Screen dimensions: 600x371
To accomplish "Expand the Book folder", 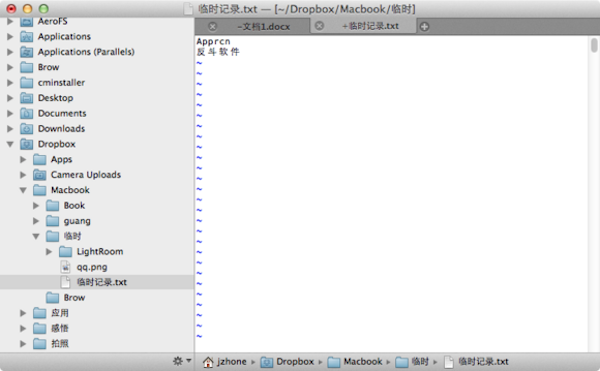I will 36,205.
